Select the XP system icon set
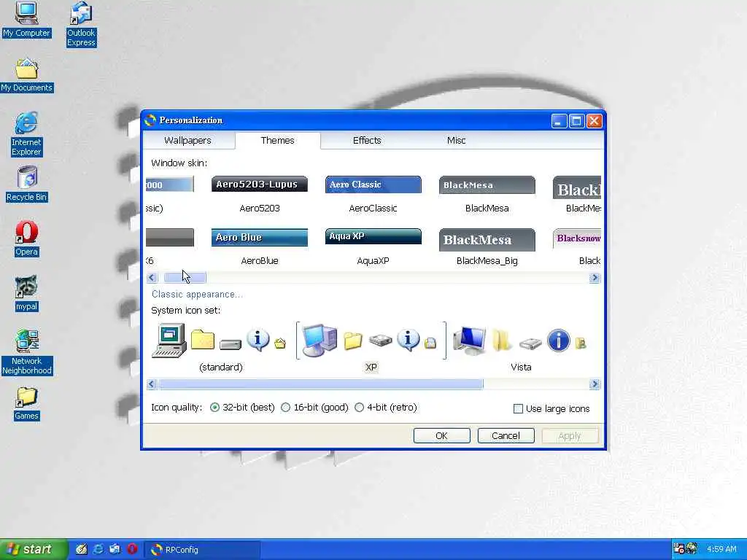Viewport: 747px width, 560px height. [x=371, y=348]
